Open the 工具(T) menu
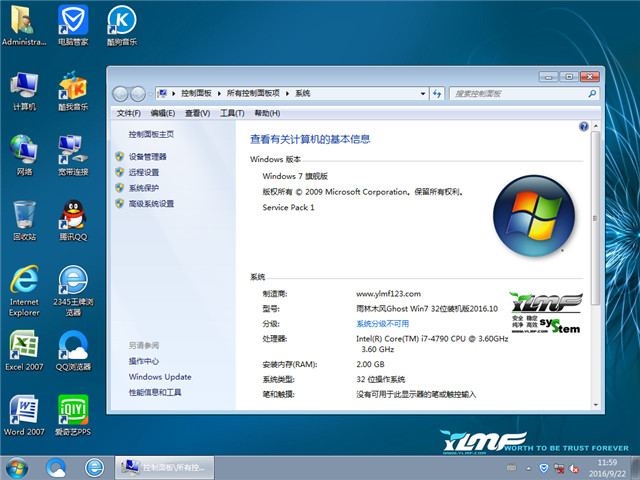 tap(232, 114)
